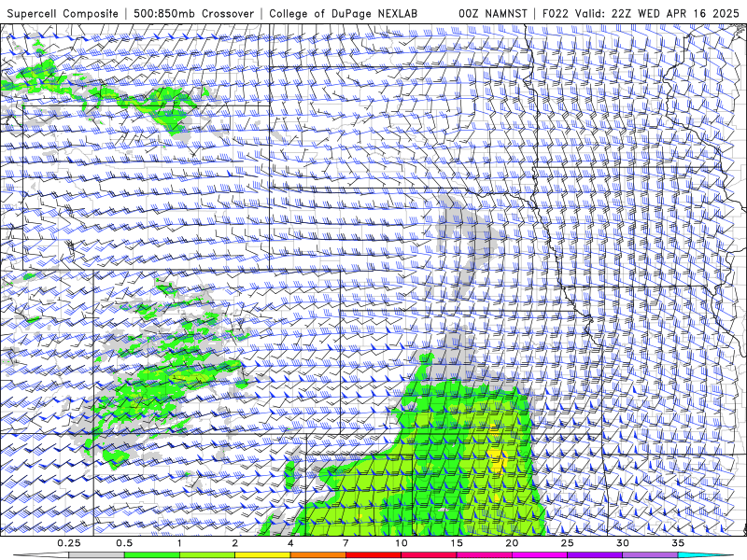Click the College of DuPage NEXLAB text

(x=343, y=14)
